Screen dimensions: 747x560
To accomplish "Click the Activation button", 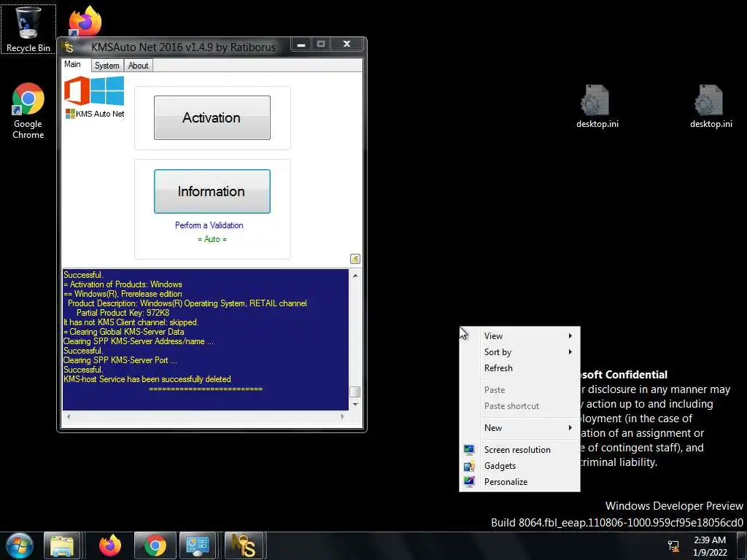I will [212, 117].
